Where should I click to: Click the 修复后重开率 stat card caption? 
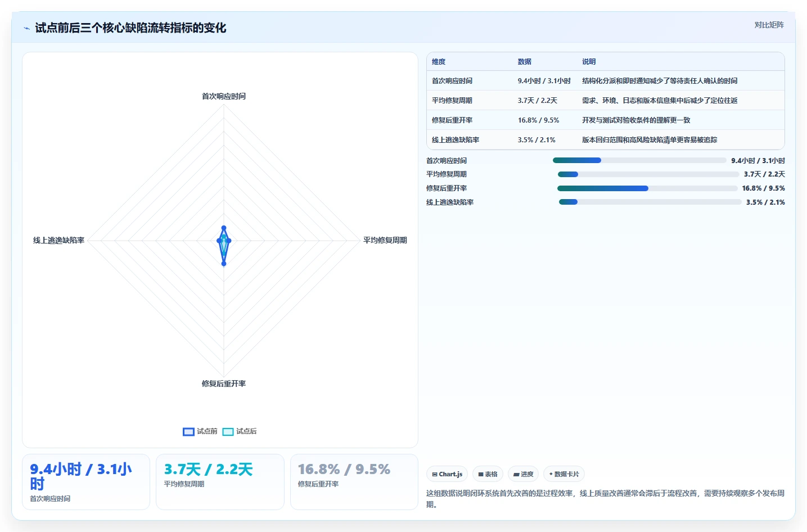318,484
